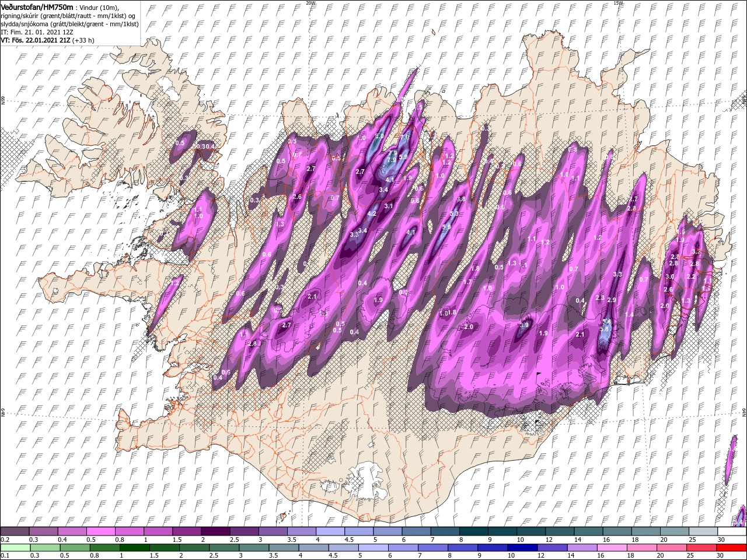Select the 2.9 value in eastern Iceland
The height and width of the screenshot is (560, 747).
click(x=612, y=300)
